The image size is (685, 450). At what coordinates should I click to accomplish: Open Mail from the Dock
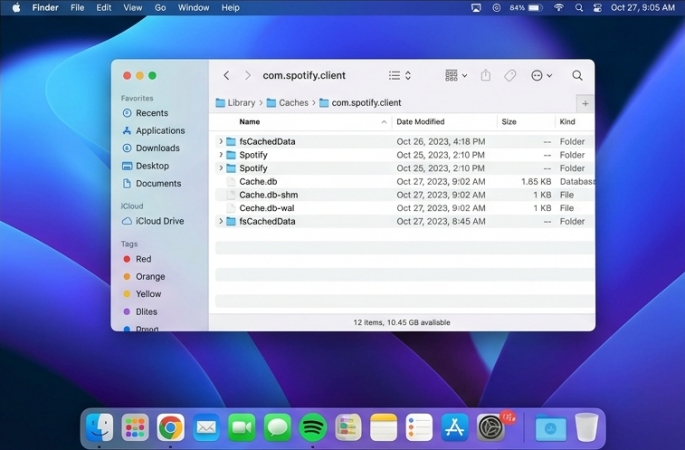pyautogui.click(x=206, y=427)
